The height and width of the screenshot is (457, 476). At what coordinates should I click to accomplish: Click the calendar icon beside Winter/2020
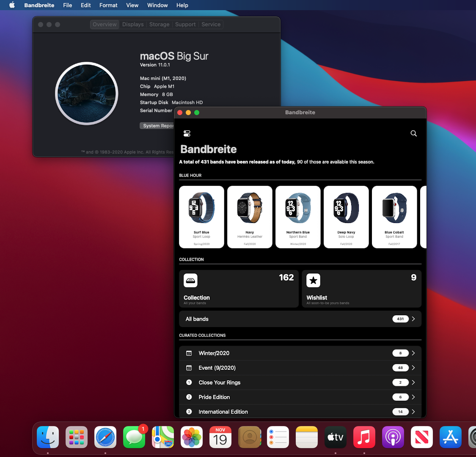click(x=189, y=353)
